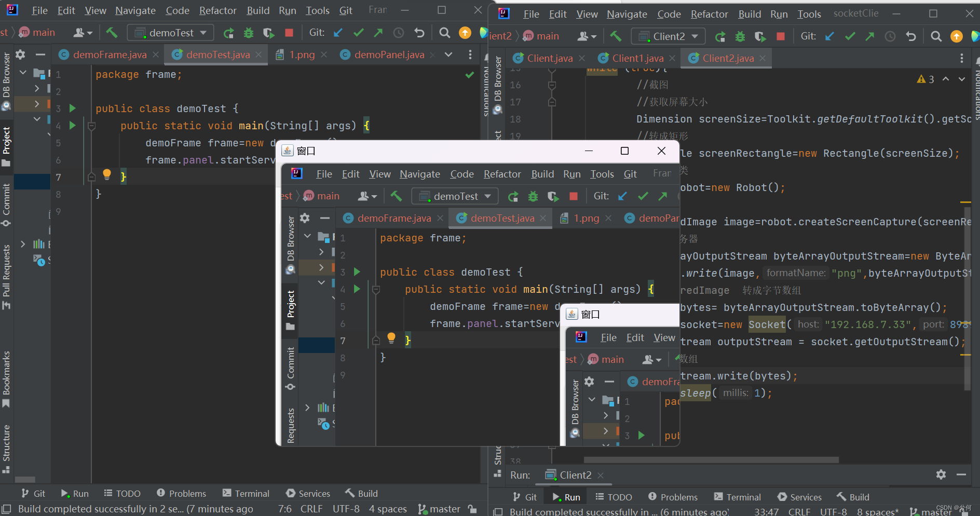The image size is (980, 516).
Task: Open Git history clock icon in left window
Action: coord(399,33)
